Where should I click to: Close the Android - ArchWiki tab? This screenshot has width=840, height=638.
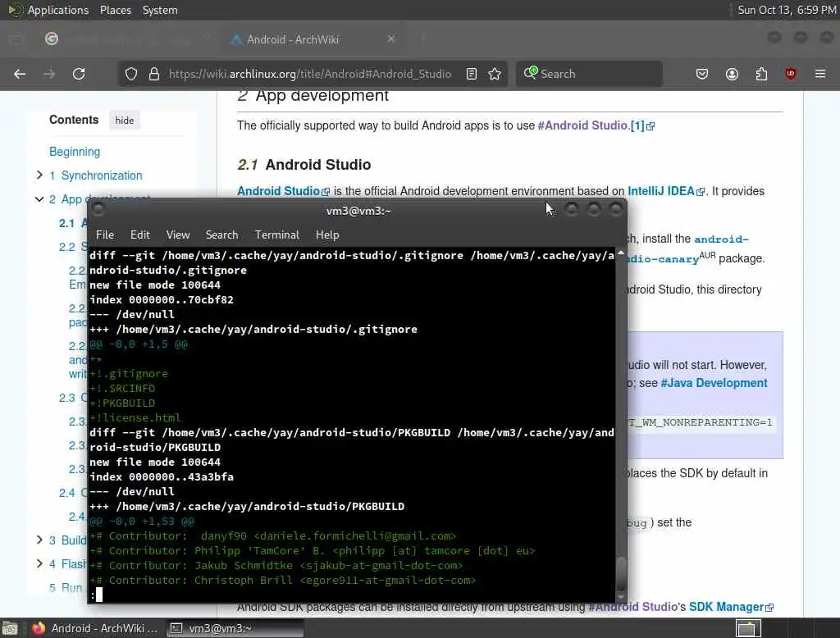point(391,39)
